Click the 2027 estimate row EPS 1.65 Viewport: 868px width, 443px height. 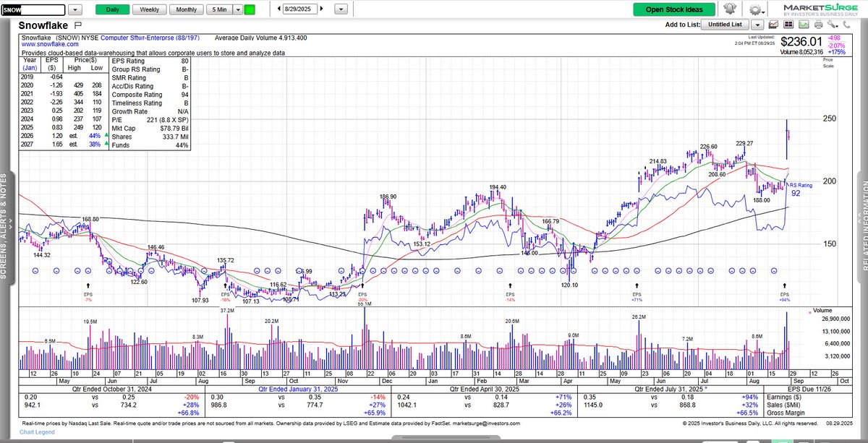[58, 145]
